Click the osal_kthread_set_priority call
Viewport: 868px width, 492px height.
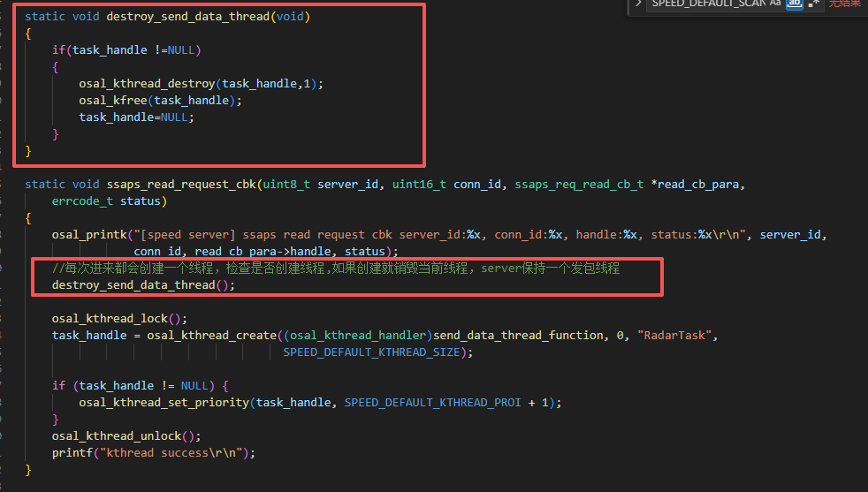tap(164, 402)
